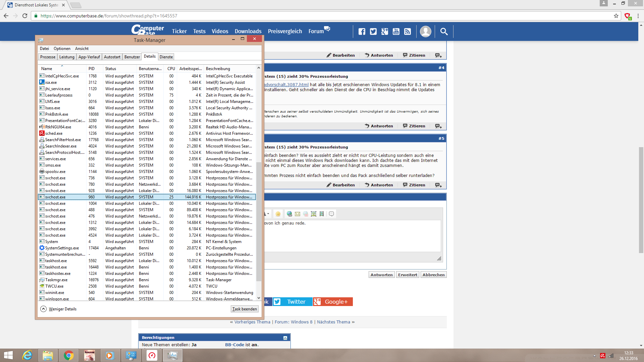
Task: Open the Optionen menu in Task-Manager
Action: pos(62,49)
